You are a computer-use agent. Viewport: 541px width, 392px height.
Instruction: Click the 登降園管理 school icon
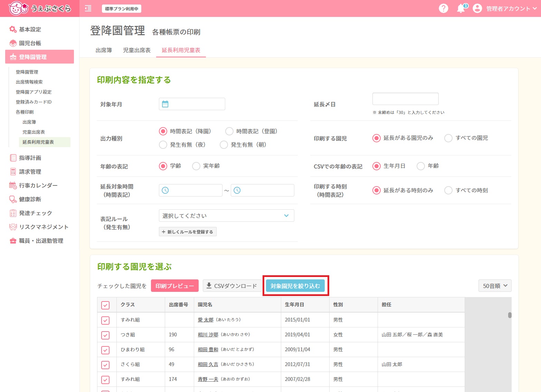point(13,57)
